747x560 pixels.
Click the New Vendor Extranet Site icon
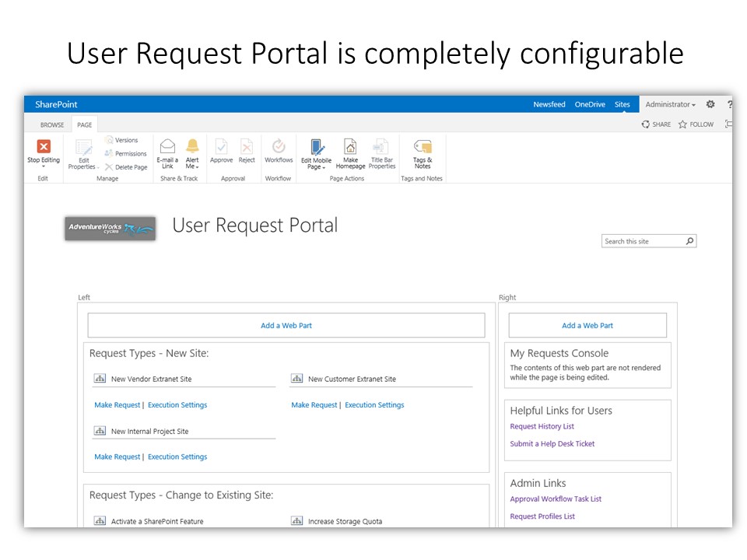[x=100, y=379]
